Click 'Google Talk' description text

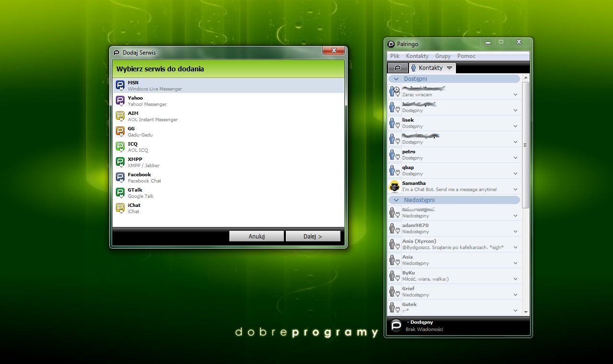(x=140, y=196)
